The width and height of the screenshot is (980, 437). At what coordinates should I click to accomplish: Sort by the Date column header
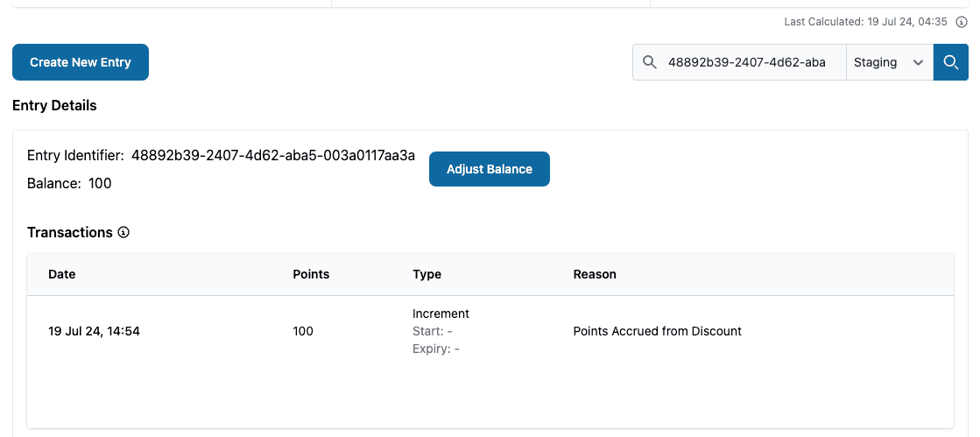click(62, 274)
